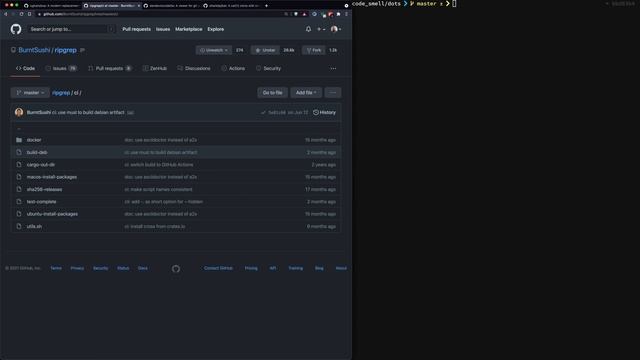Open the 28.4k stargazers count
This screenshot has height=360, width=640.
tap(289, 50)
